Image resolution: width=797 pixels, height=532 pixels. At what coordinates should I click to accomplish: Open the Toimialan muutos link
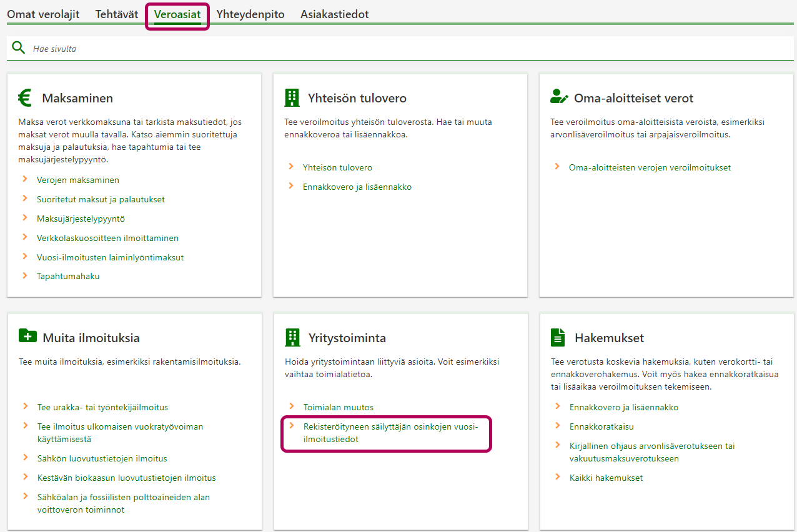coord(338,407)
